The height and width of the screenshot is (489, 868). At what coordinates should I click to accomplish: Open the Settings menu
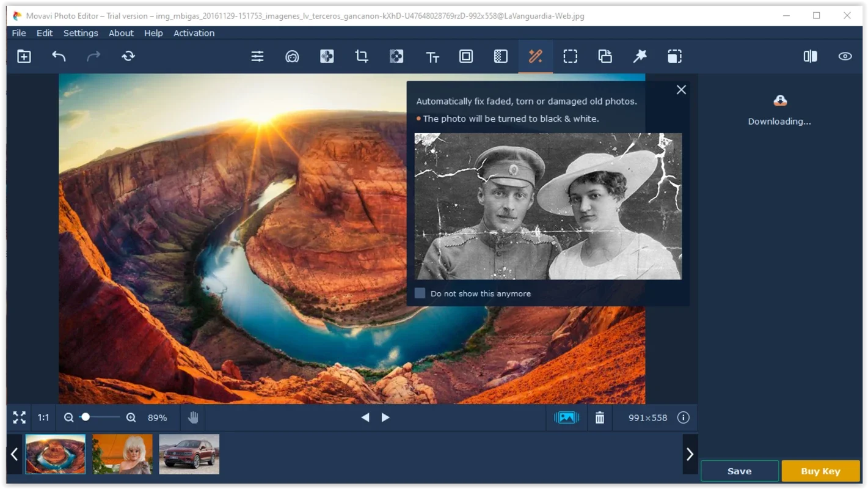coord(81,33)
